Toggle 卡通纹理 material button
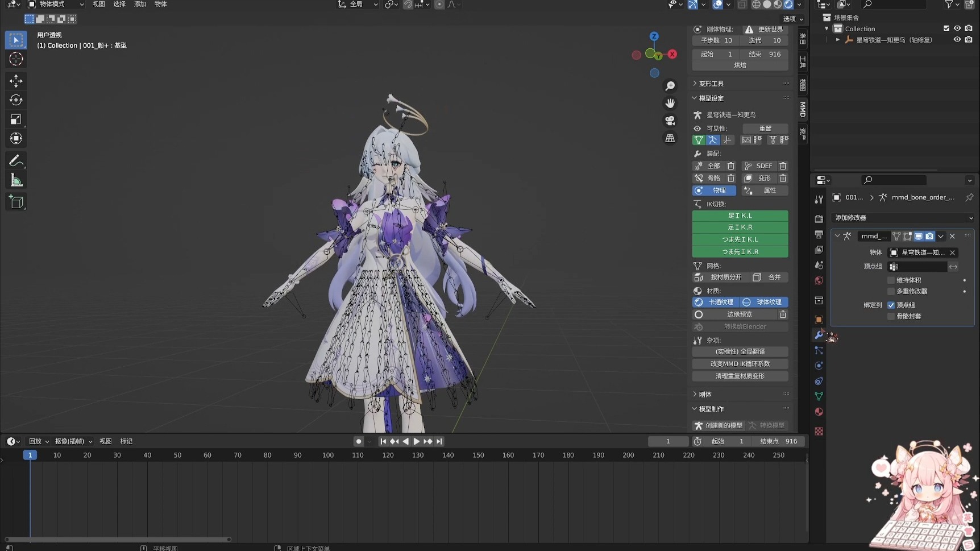The width and height of the screenshot is (980, 551). (x=716, y=303)
